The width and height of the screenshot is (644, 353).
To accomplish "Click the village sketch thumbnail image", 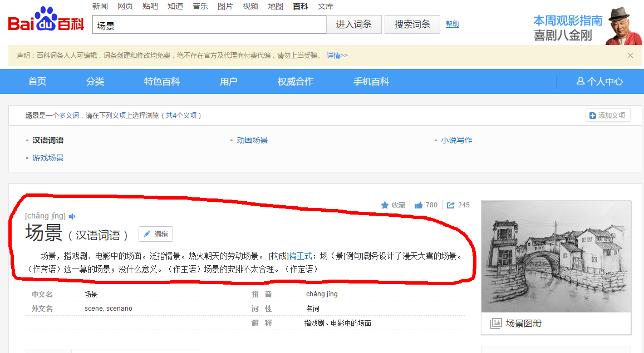I will [555, 256].
